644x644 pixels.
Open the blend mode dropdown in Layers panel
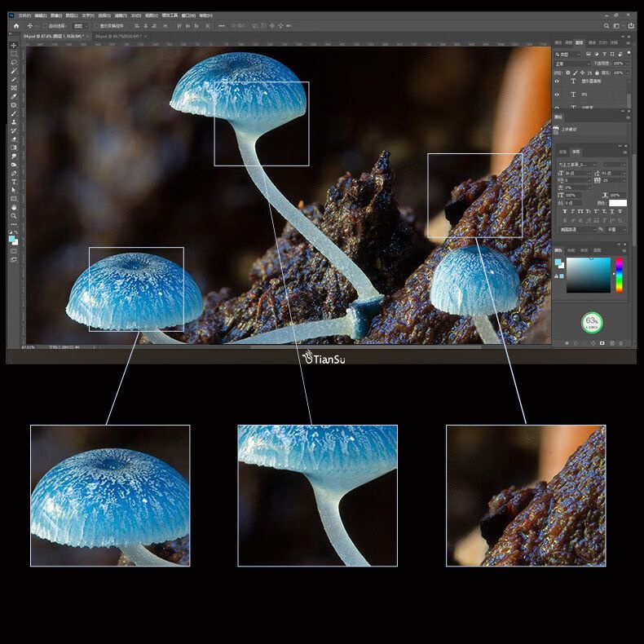tap(571, 64)
